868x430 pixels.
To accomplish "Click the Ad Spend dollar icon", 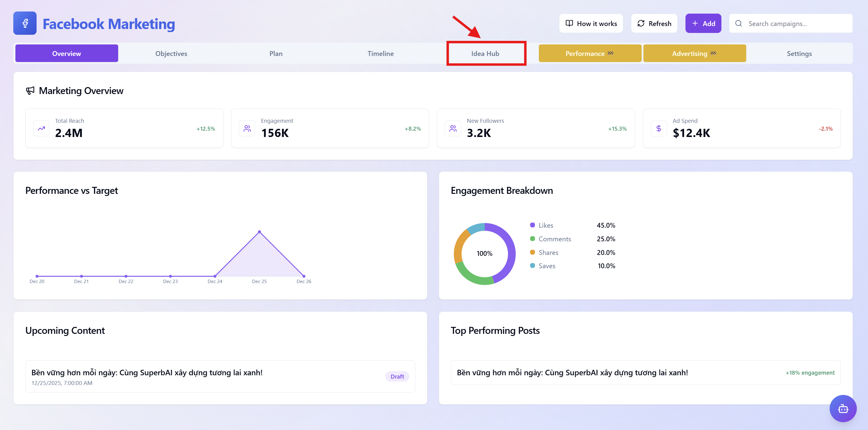I will [659, 129].
